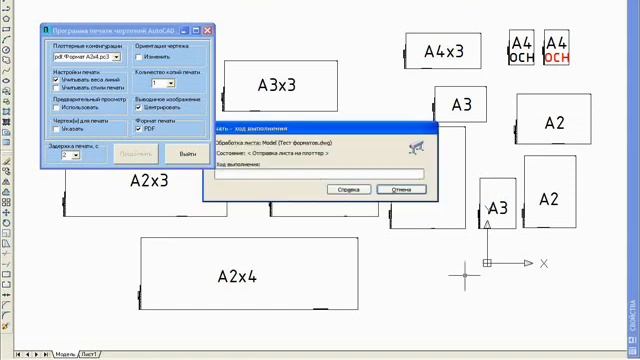
Task: Click the red осн text label
Action: 557,58
